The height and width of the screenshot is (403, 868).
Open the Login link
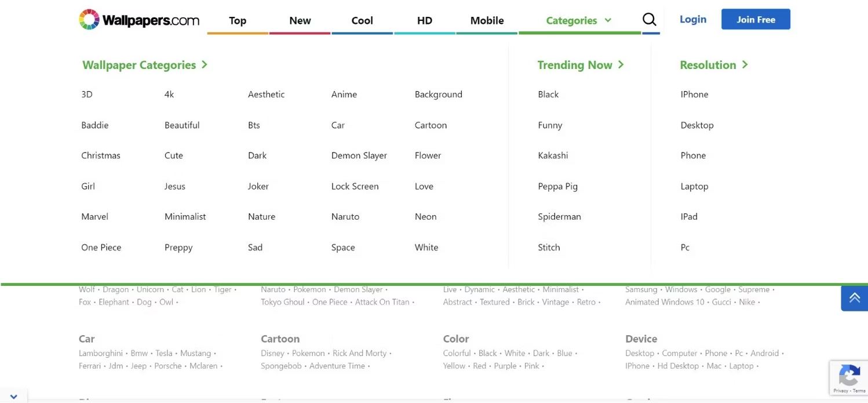pyautogui.click(x=693, y=19)
